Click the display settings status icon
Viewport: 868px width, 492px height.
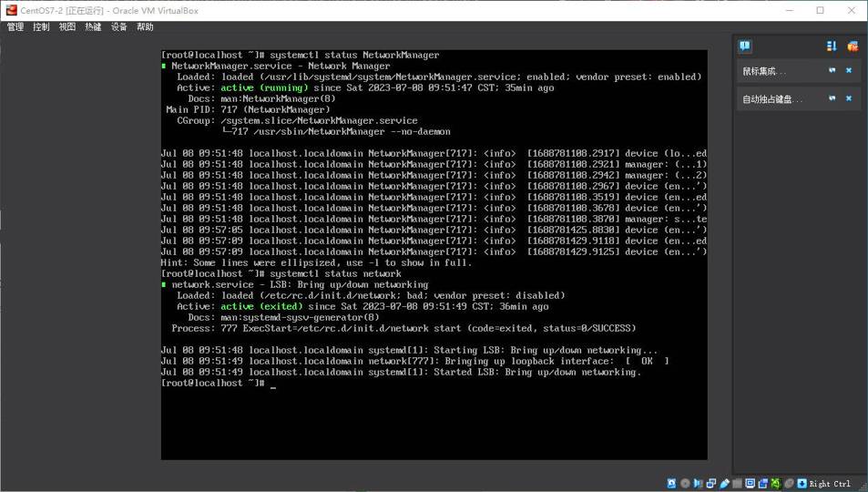pyautogui.click(x=750, y=484)
